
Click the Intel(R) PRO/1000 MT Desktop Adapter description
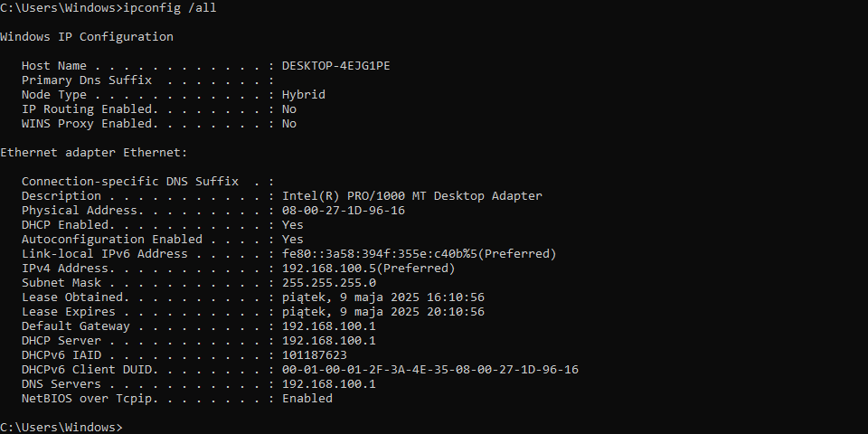point(412,196)
